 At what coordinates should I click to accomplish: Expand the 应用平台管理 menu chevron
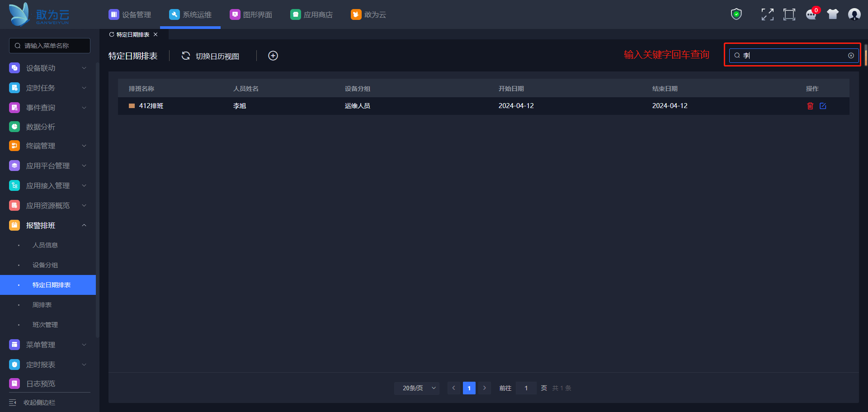point(84,166)
